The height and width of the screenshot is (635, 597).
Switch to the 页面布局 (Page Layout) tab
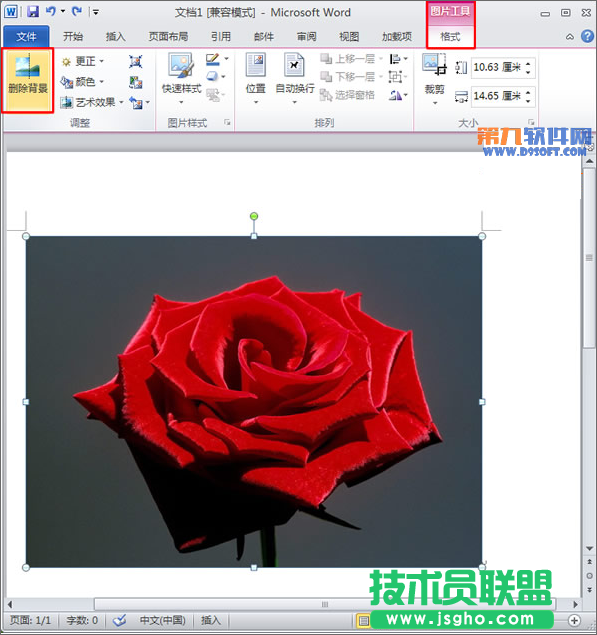click(x=168, y=36)
